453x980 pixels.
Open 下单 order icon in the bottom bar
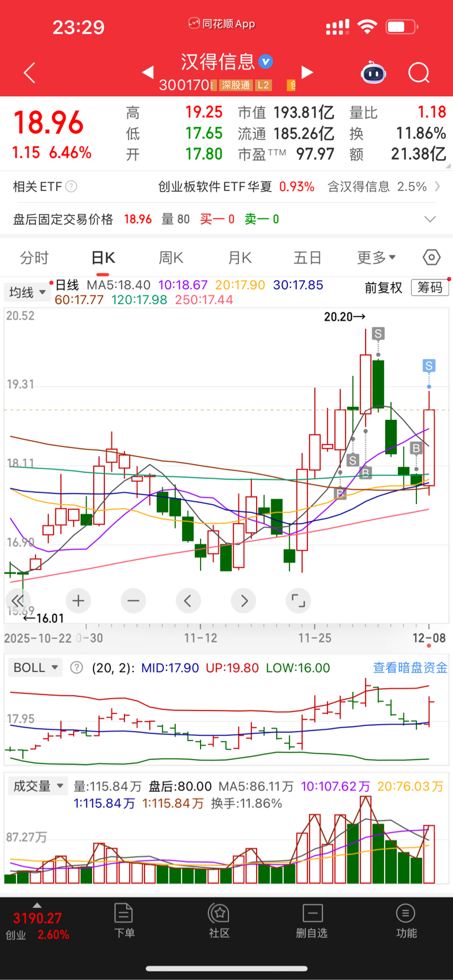124,920
